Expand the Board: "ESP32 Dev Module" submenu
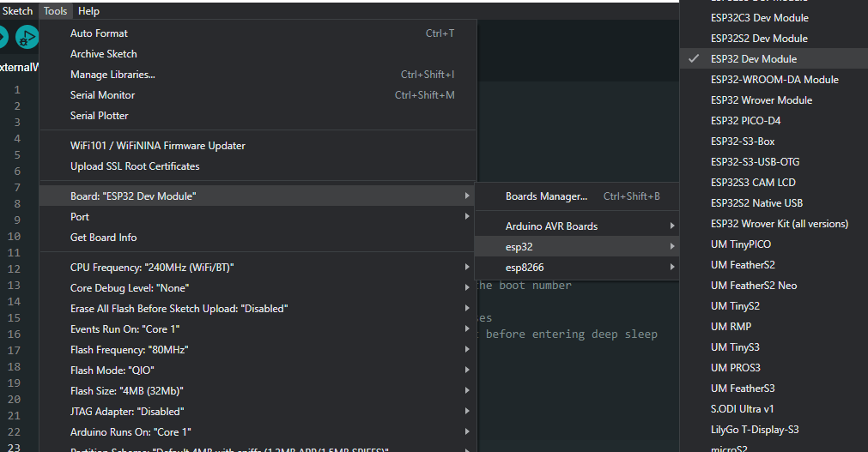868x452 pixels. 258,196
